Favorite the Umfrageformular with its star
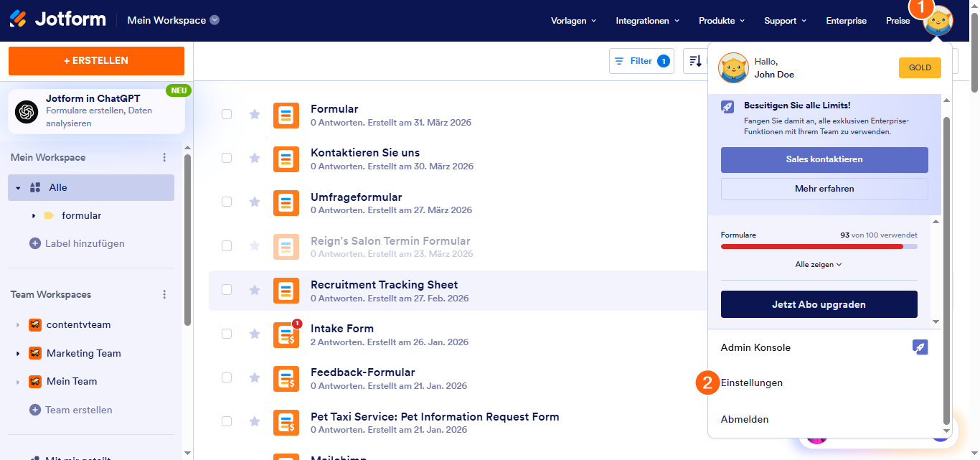980x460 pixels. coord(254,202)
